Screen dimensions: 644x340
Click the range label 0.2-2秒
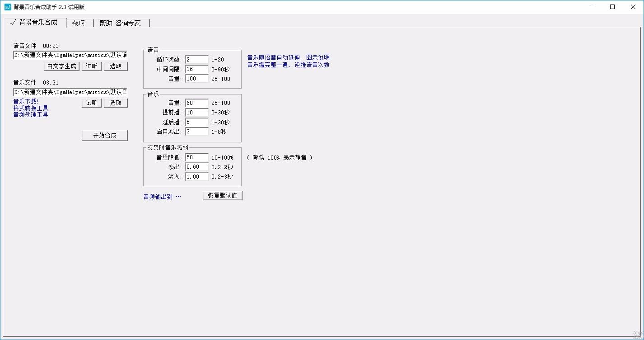tap(222, 167)
